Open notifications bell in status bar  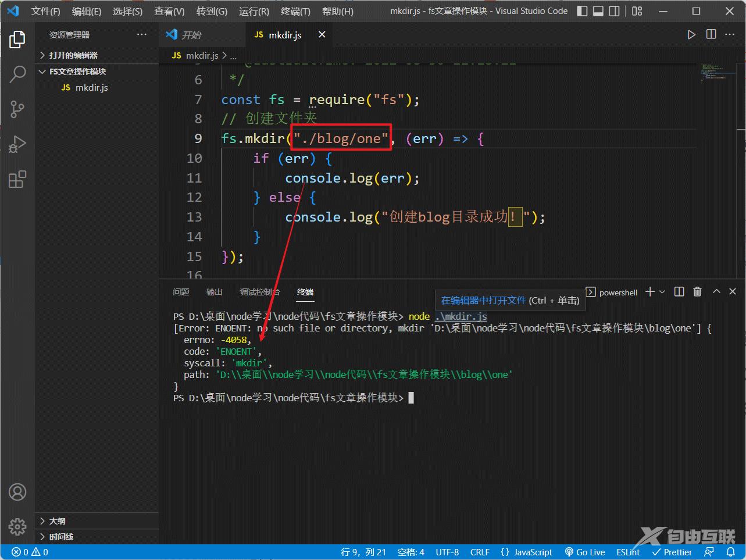pyautogui.click(x=730, y=552)
